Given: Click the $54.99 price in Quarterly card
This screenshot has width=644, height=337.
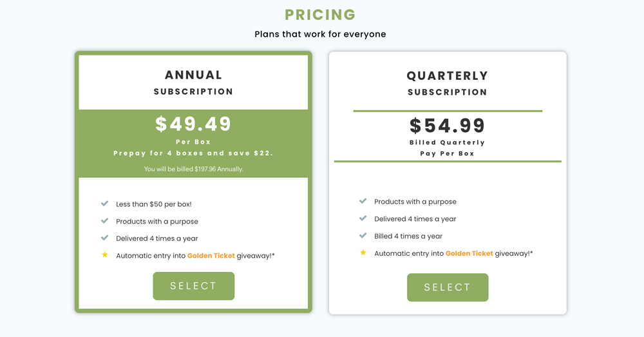Looking at the screenshot, I should pyautogui.click(x=448, y=125).
